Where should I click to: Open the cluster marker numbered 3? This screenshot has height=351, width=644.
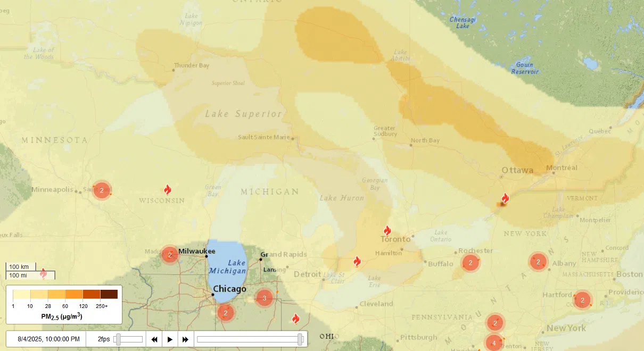[x=265, y=298]
